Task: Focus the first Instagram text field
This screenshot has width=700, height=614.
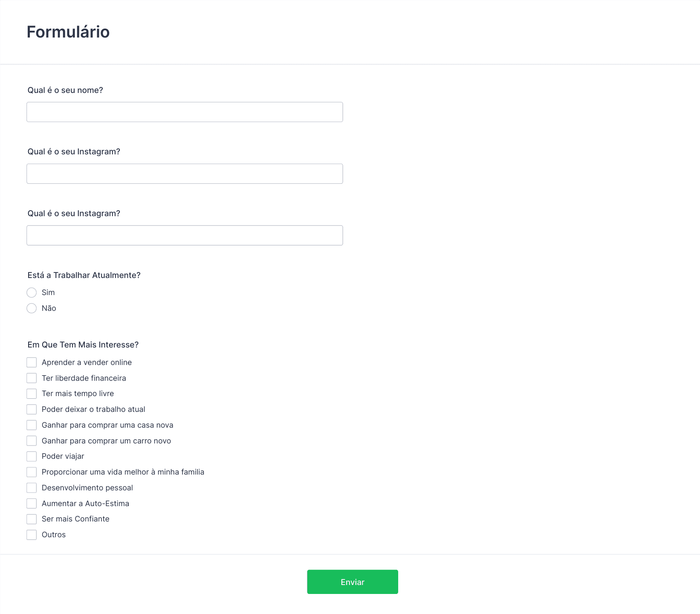Action: pos(185,174)
